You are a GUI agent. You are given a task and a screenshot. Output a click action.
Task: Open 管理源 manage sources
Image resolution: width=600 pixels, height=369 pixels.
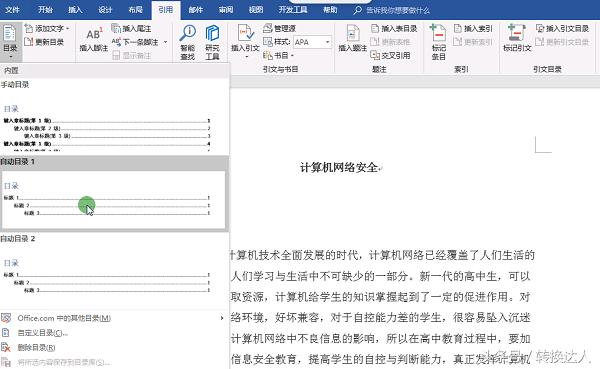point(280,28)
